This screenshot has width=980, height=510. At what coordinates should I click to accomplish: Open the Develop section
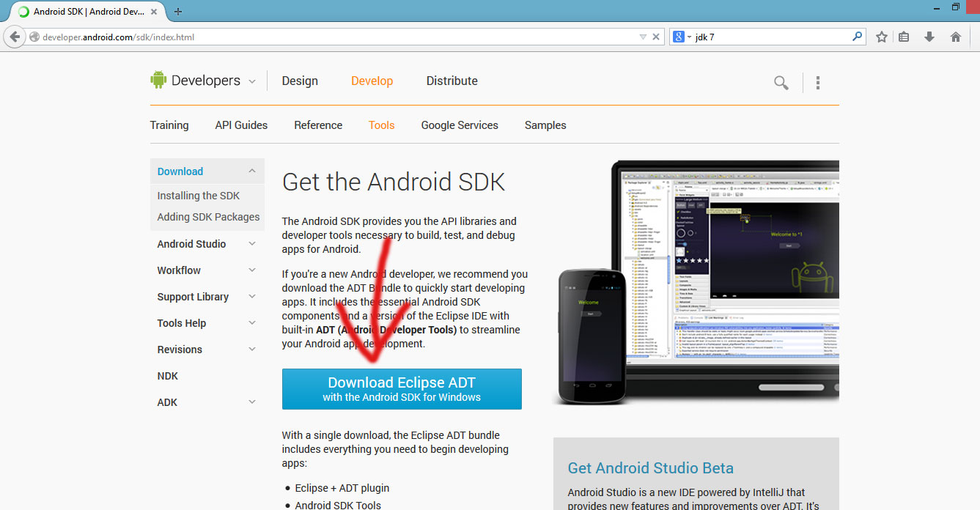(372, 81)
